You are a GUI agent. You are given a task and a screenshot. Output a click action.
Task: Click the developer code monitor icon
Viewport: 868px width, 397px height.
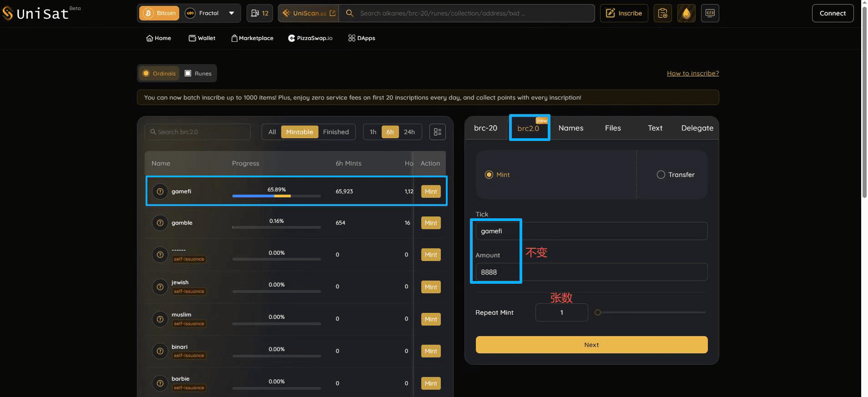710,13
